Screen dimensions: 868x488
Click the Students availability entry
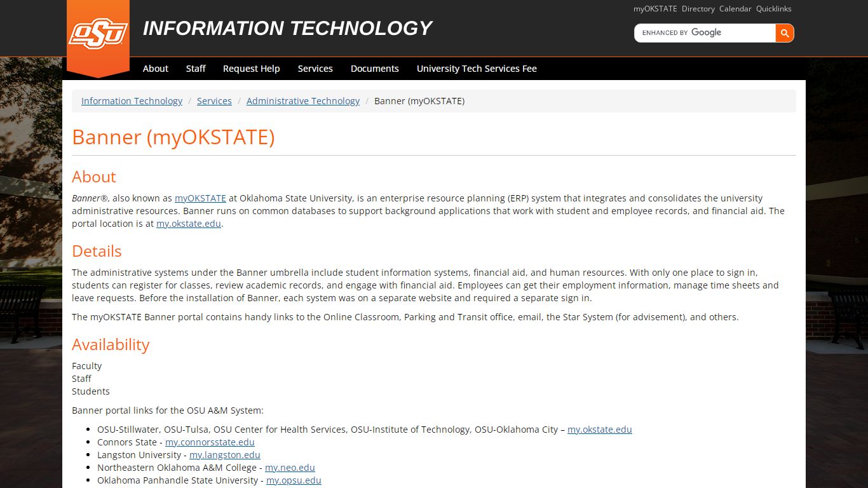click(91, 391)
